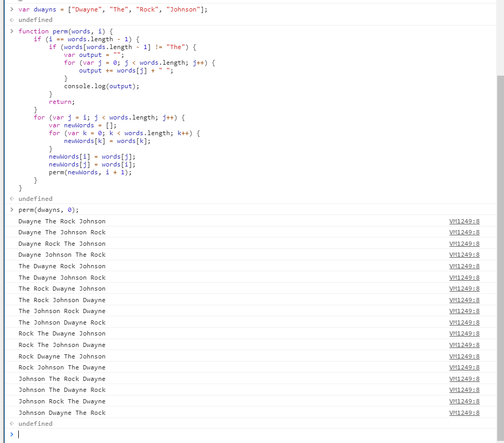
Task: Click the log line 'Rock Johnson The Dwayne'
Action: click(x=62, y=367)
